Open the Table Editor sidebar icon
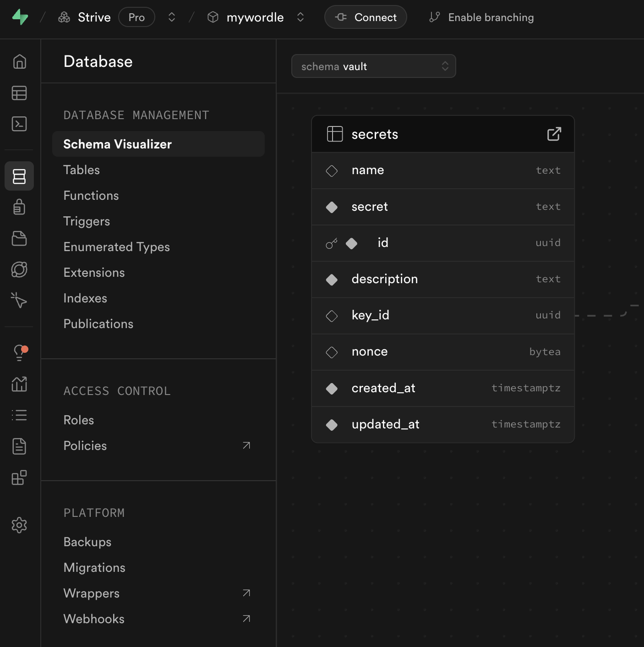The height and width of the screenshot is (647, 644). coord(19,93)
